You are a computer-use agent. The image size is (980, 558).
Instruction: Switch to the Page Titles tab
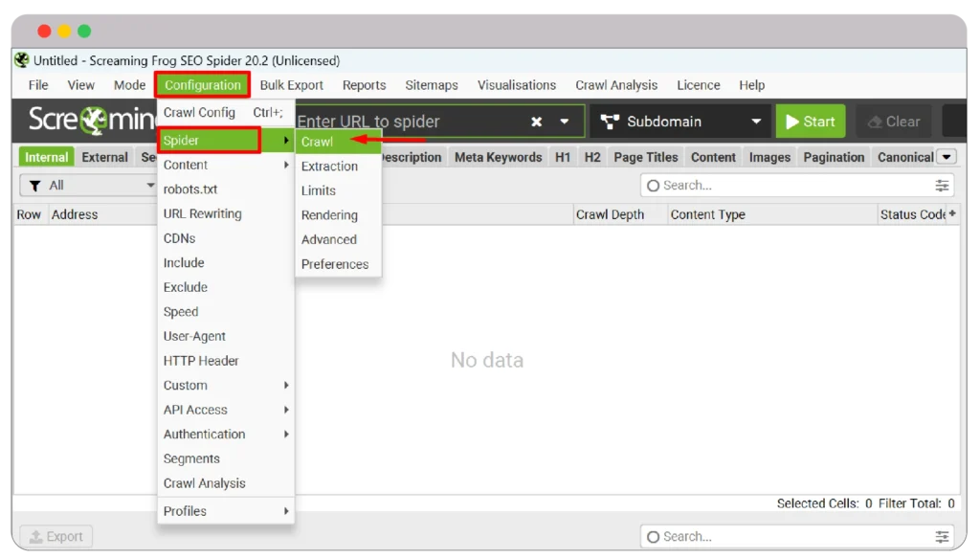[645, 156]
